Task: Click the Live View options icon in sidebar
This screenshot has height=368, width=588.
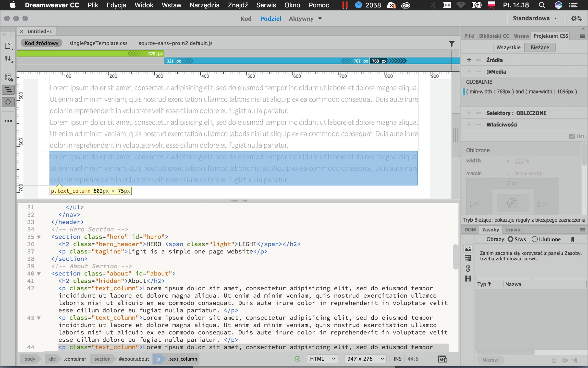Action: pos(8,77)
